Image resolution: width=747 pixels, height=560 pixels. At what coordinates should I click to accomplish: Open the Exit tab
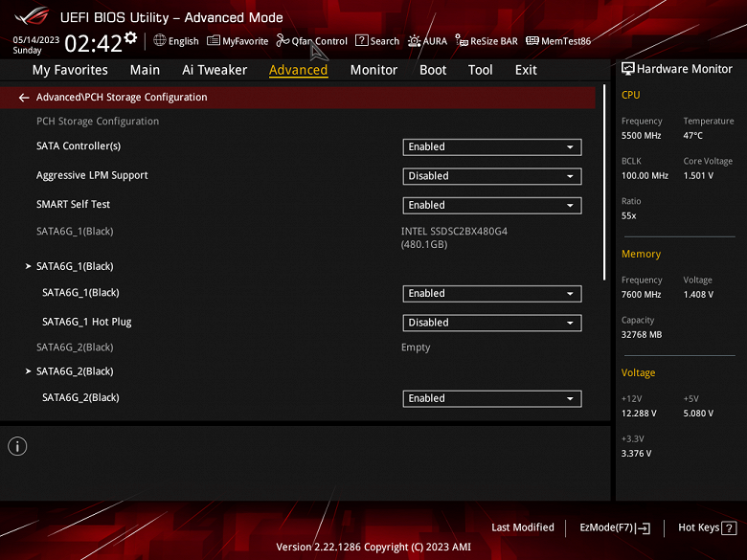(x=526, y=70)
